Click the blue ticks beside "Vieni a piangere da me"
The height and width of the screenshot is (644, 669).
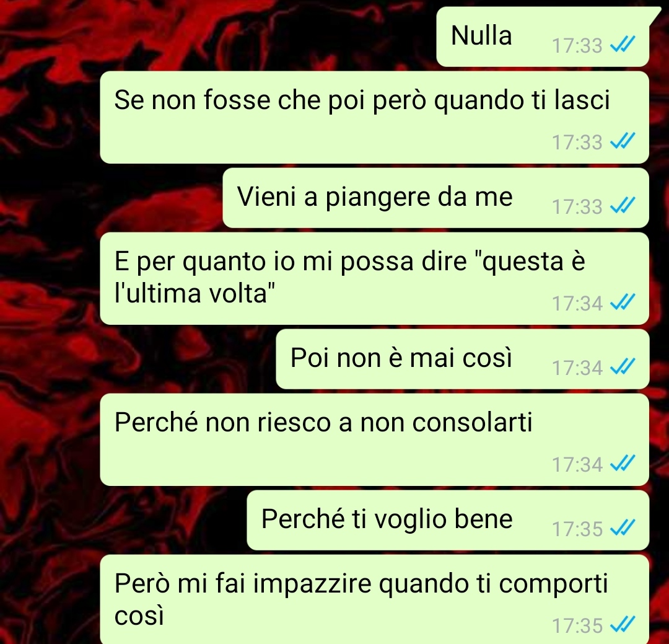click(623, 205)
